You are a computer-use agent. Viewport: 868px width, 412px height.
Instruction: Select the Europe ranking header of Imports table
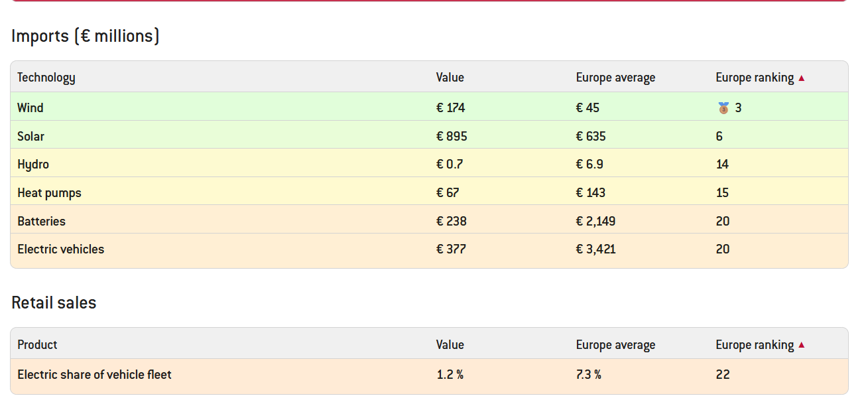pos(755,77)
